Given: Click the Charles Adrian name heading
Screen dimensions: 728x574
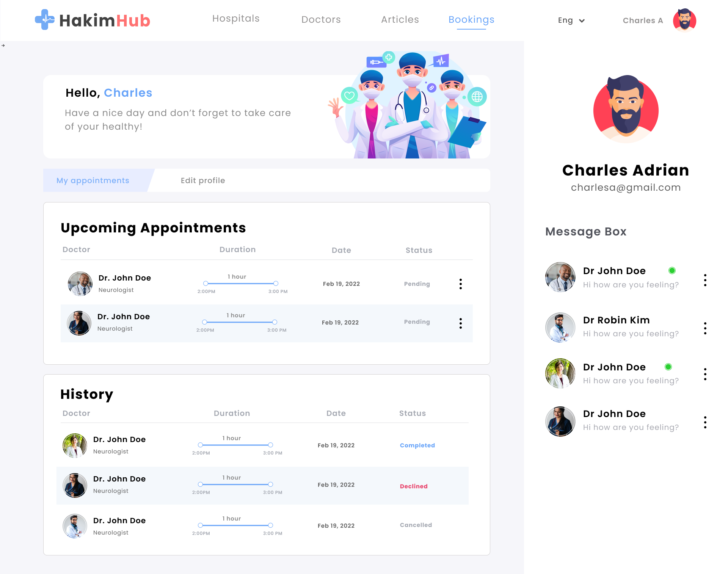Looking at the screenshot, I should (x=626, y=170).
